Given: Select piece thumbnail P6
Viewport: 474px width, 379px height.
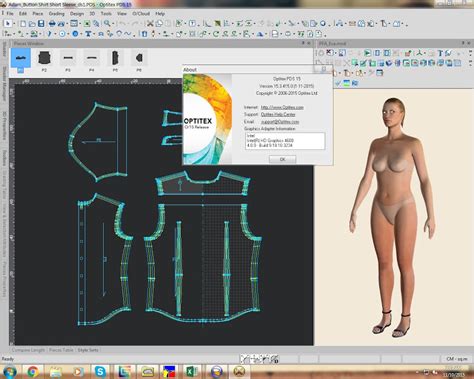Looking at the screenshot, I should pos(139,60).
